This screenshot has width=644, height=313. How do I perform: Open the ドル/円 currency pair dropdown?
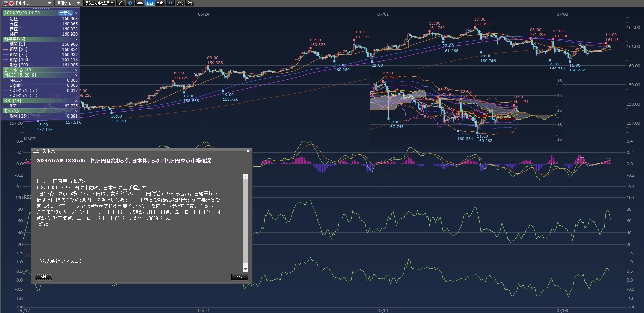[x=49, y=3]
